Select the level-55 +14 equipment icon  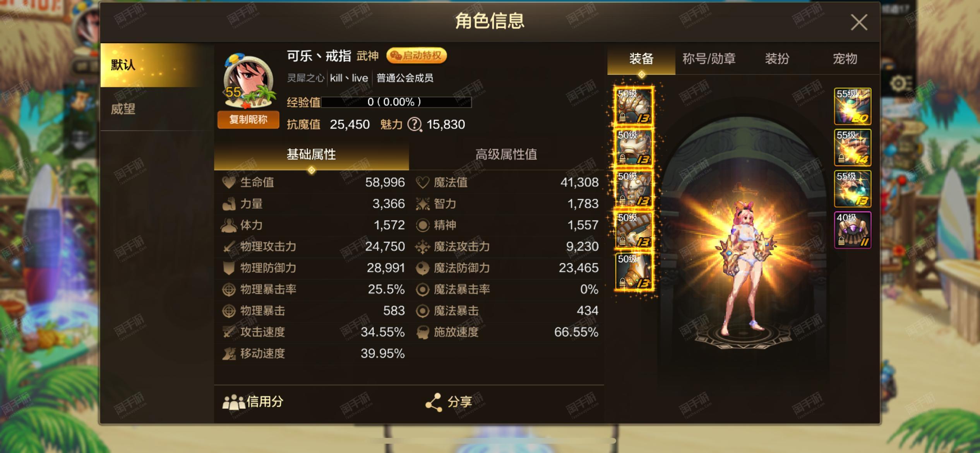click(852, 148)
